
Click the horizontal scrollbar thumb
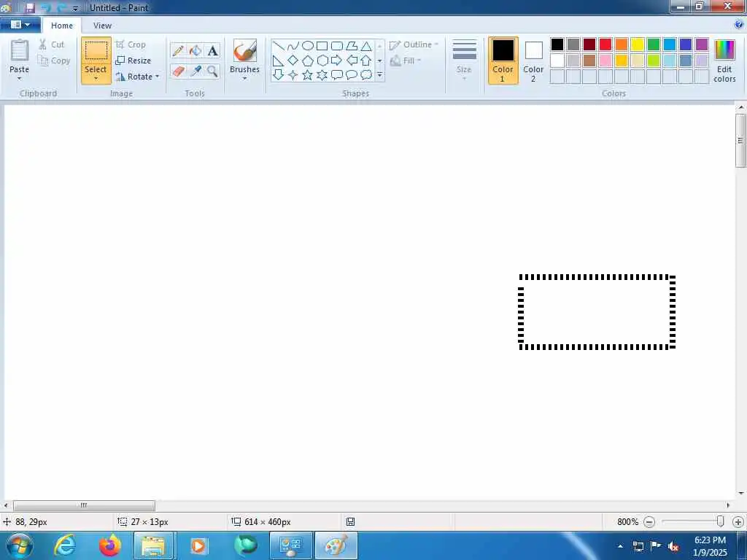point(84,505)
